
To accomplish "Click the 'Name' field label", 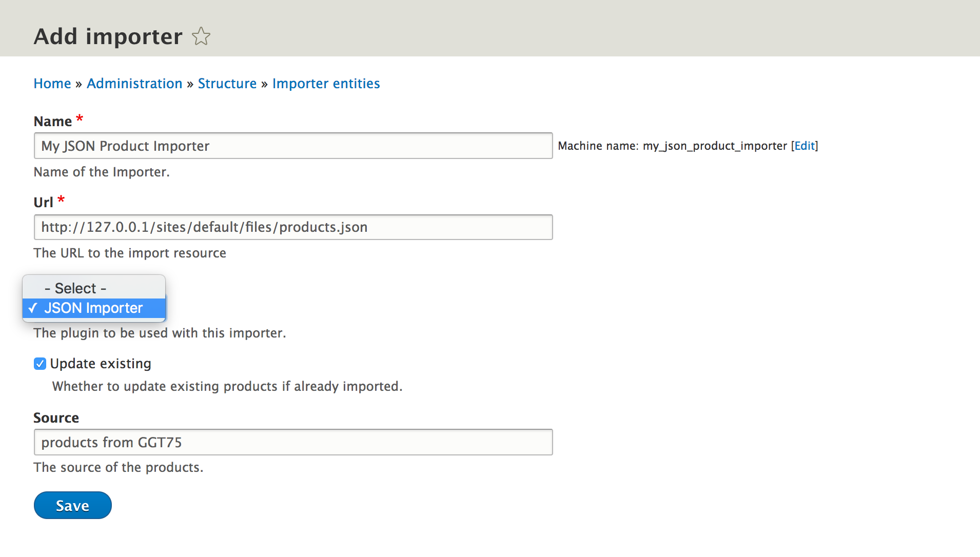I will [53, 122].
